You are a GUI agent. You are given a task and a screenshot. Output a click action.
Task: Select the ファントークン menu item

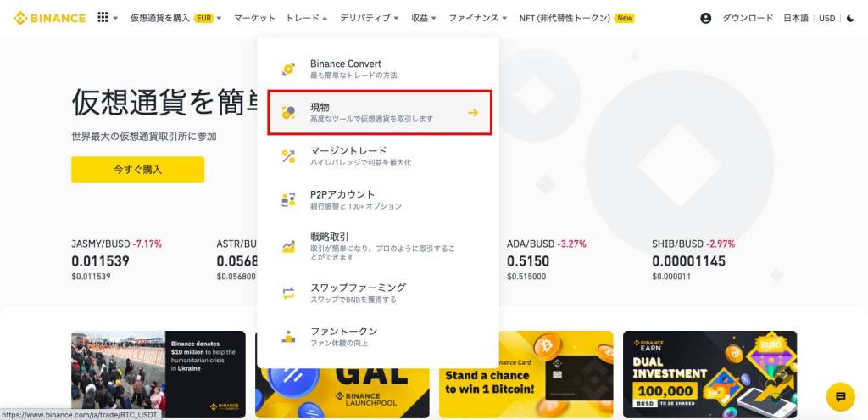pyautogui.click(x=343, y=336)
